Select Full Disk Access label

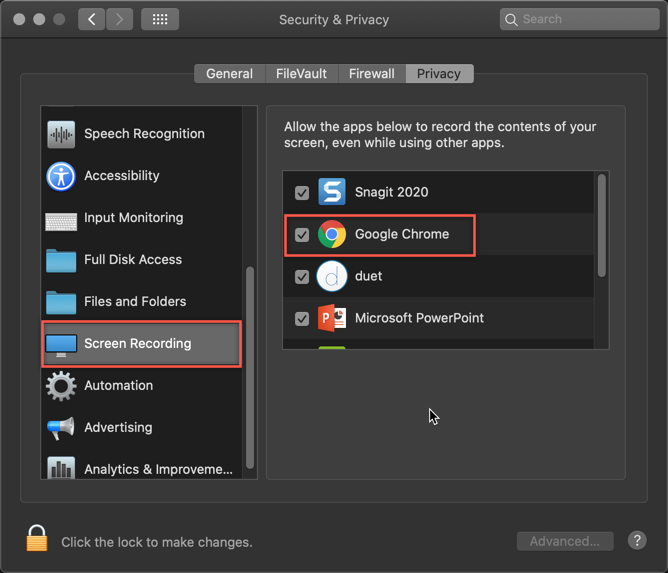point(133,259)
